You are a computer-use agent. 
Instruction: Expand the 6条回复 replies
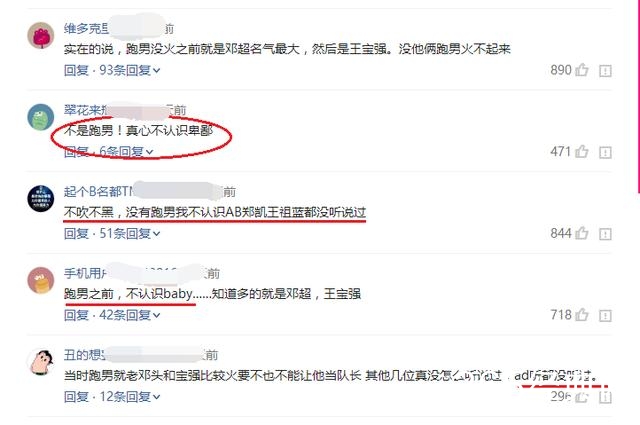pyautogui.click(x=127, y=152)
